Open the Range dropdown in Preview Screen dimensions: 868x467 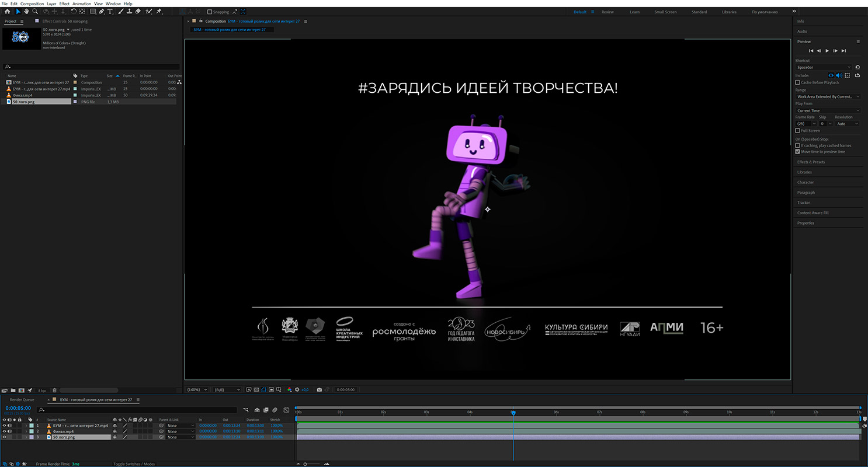[x=828, y=96]
